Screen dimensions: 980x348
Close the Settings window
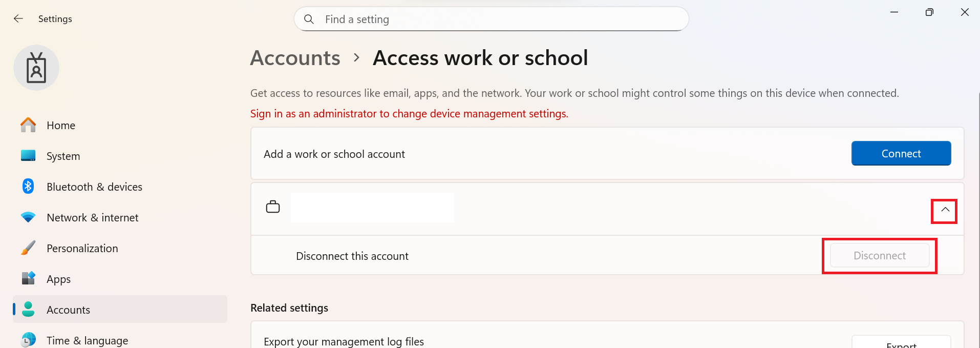pyautogui.click(x=965, y=12)
